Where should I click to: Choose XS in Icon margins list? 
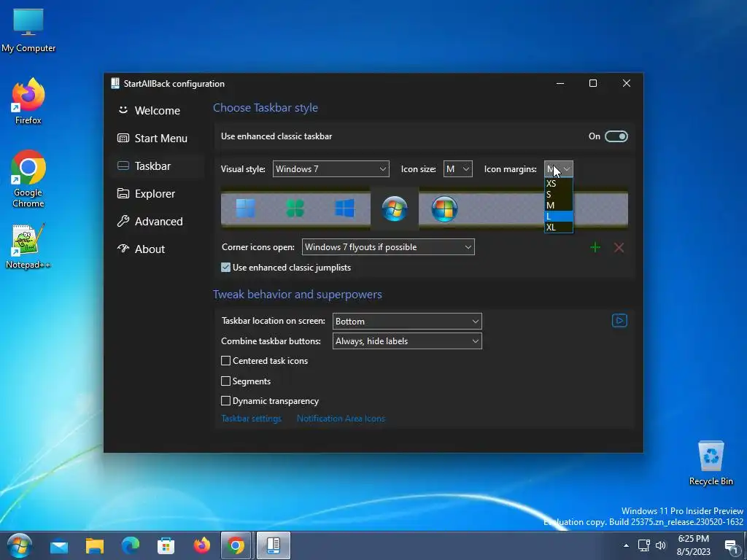558,183
